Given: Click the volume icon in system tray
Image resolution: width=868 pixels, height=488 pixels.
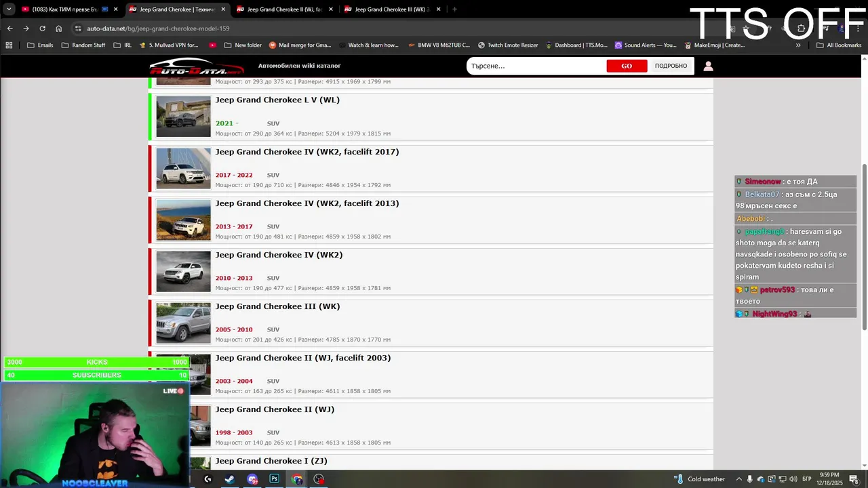Looking at the screenshot, I should (793, 479).
